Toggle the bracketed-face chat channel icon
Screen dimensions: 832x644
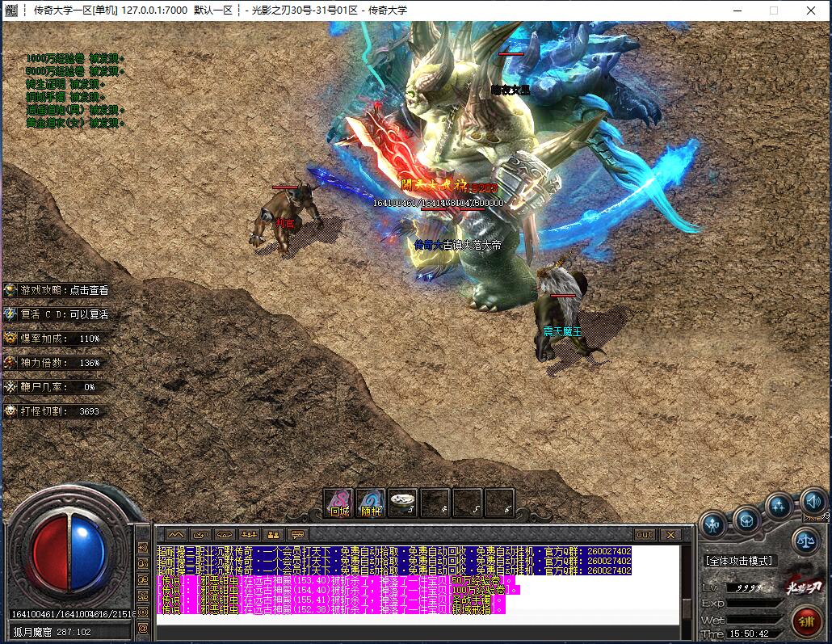(x=143, y=612)
